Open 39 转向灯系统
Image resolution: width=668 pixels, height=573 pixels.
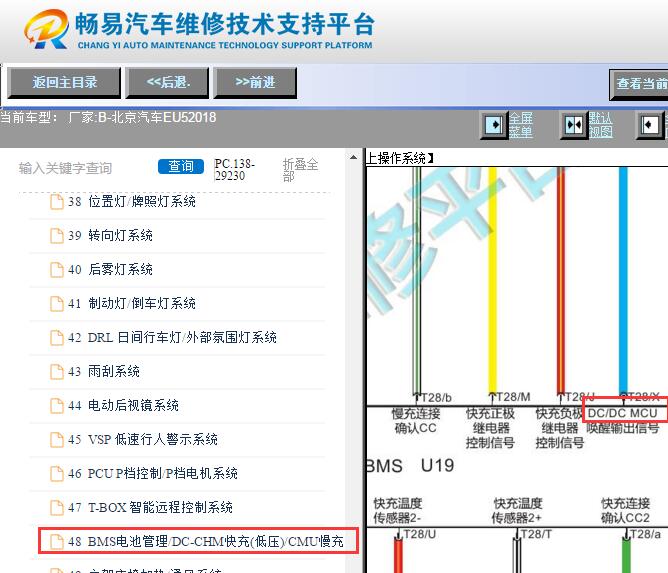pos(120,235)
